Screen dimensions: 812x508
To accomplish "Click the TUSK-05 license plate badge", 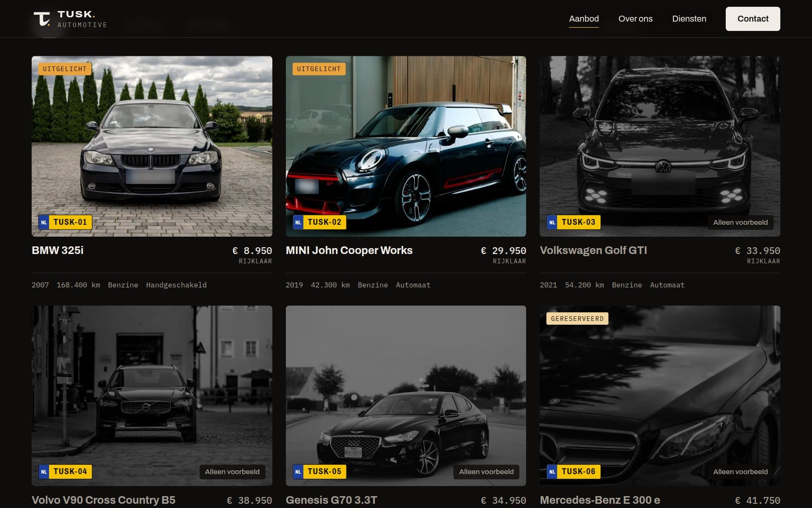I will pyautogui.click(x=319, y=472).
